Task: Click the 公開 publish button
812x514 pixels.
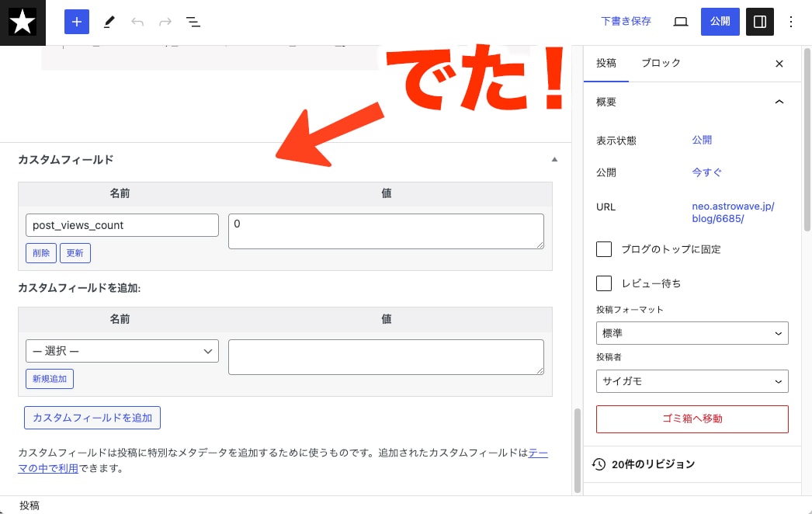Action: pyautogui.click(x=720, y=22)
